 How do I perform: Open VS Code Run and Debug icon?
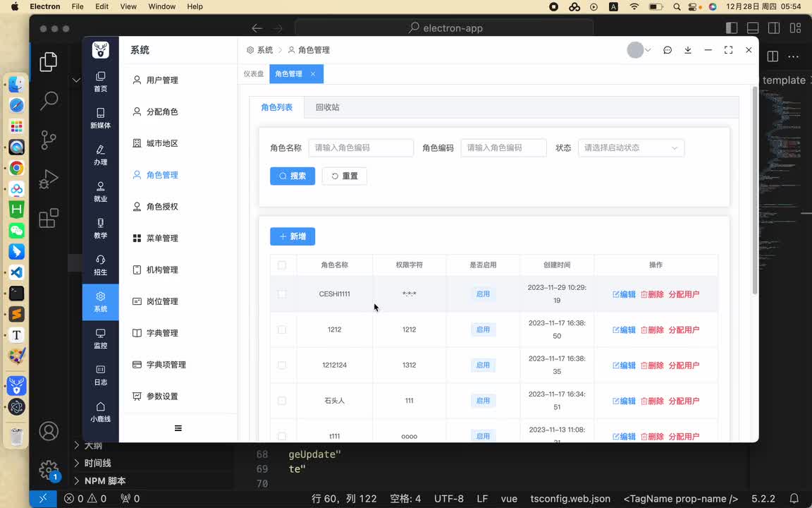click(49, 179)
